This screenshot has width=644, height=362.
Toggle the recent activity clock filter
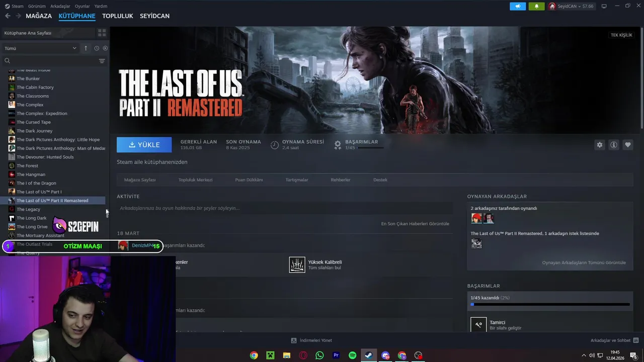[97, 48]
